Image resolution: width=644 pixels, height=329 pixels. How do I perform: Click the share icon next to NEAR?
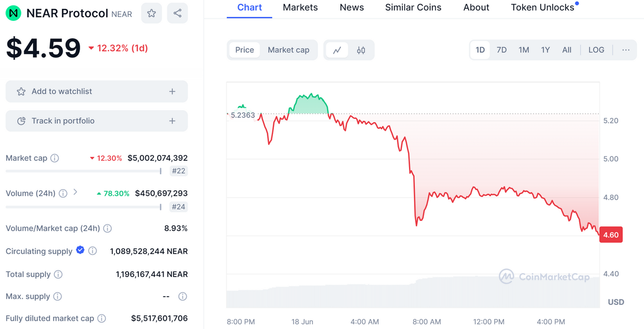[x=177, y=13]
